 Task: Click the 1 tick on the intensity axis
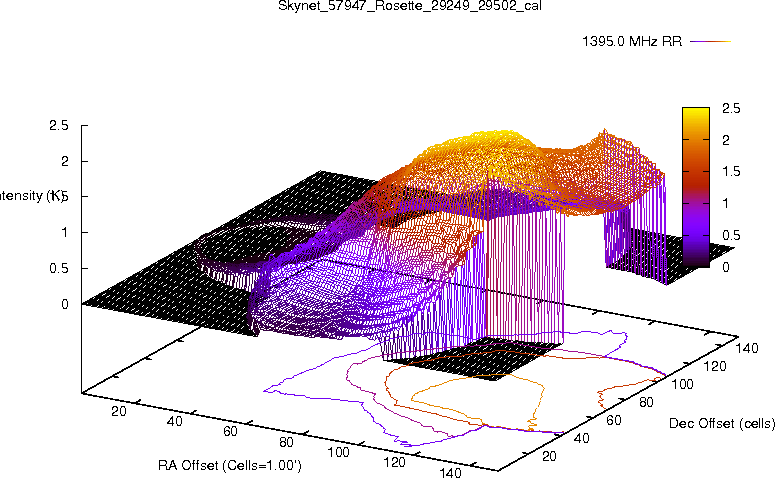pyautogui.click(x=65, y=232)
